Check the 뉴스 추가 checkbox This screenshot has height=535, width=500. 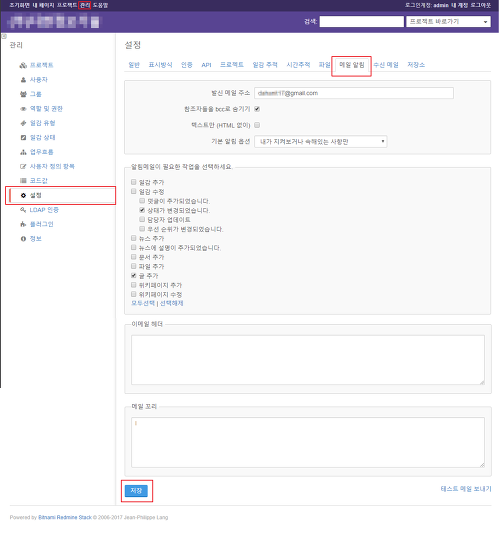tap(133, 238)
